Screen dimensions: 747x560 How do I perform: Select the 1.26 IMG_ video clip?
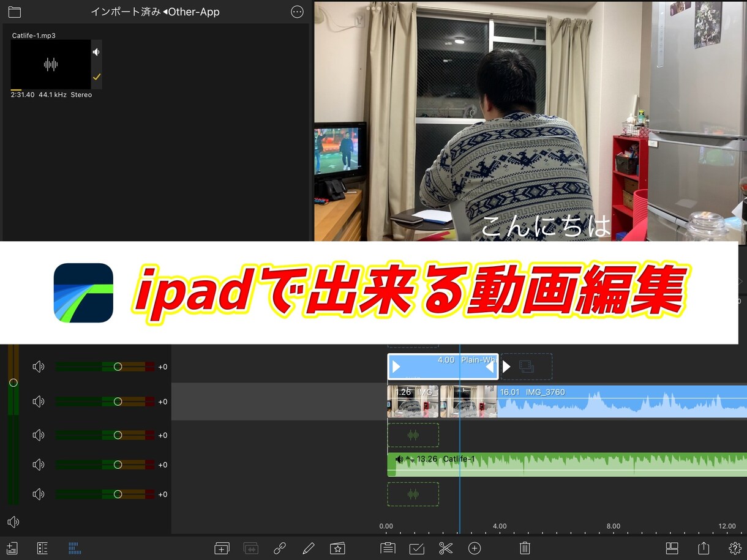(x=413, y=401)
